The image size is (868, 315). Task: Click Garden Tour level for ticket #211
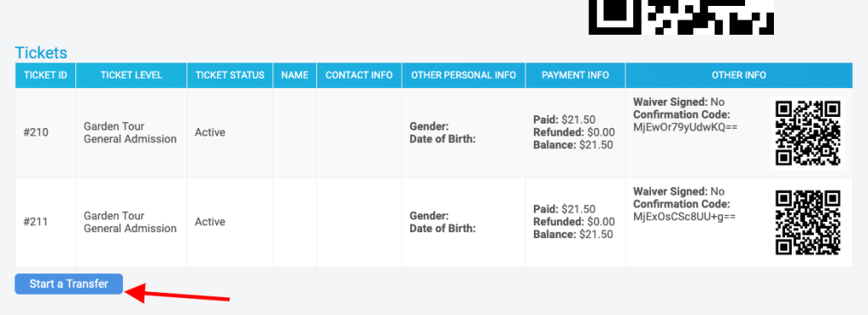point(114,216)
